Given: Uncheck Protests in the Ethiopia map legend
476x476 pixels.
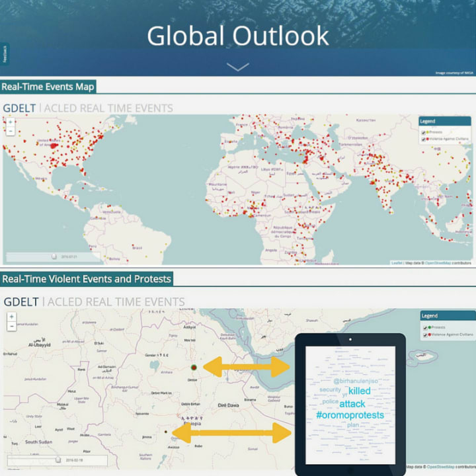Looking at the screenshot, I should pyautogui.click(x=425, y=328).
